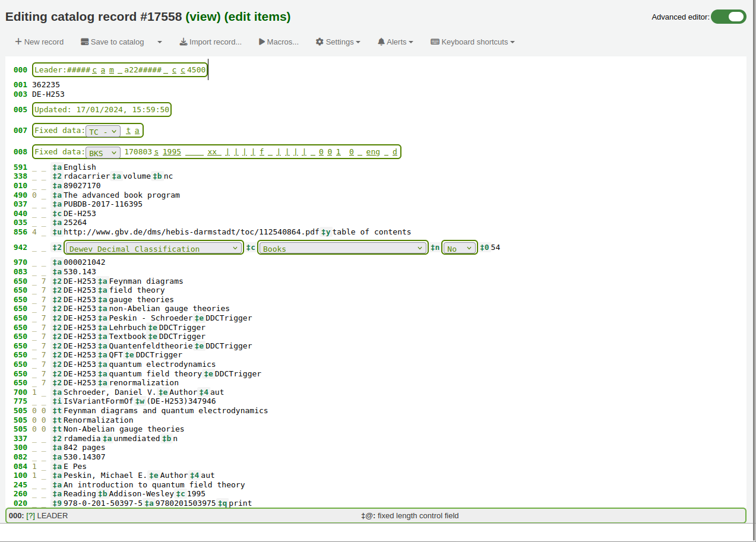The width and height of the screenshot is (756, 542).
Task: Follow the (edit items) link in heading
Action: coord(258,17)
